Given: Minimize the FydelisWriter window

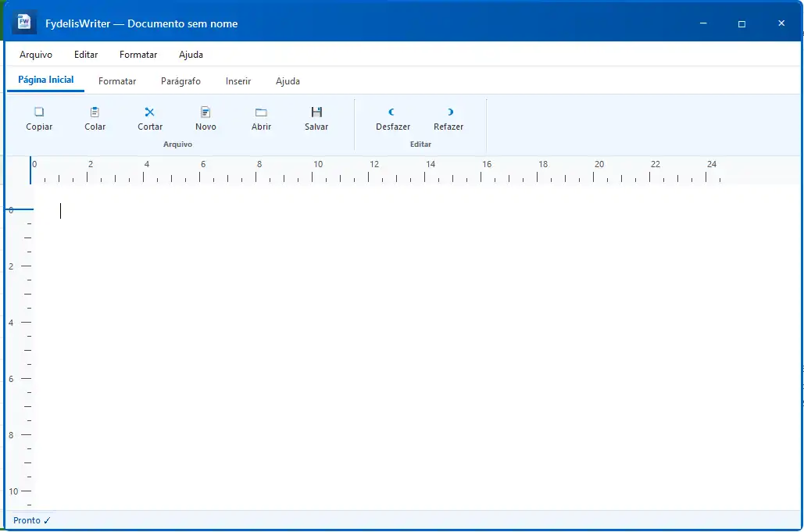Looking at the screenshot, I should click(703, 23).
